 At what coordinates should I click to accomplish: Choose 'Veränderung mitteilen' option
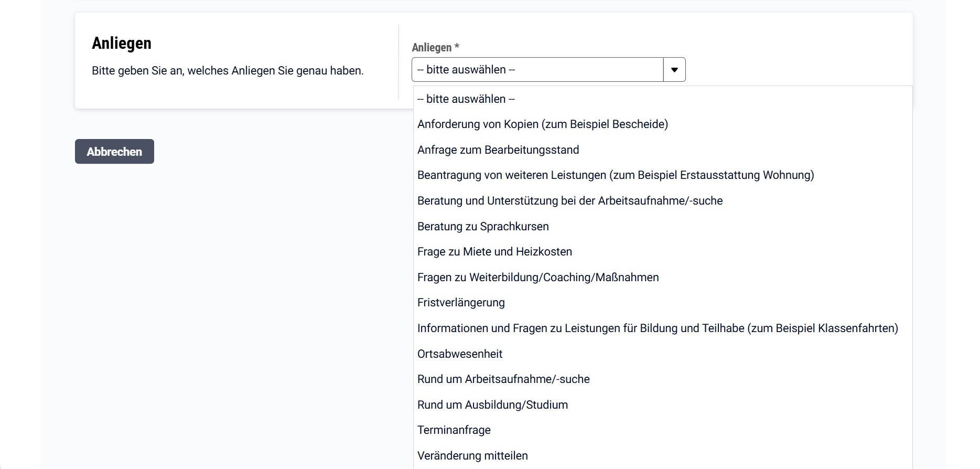pyautogui.click(x=472, y=456)
